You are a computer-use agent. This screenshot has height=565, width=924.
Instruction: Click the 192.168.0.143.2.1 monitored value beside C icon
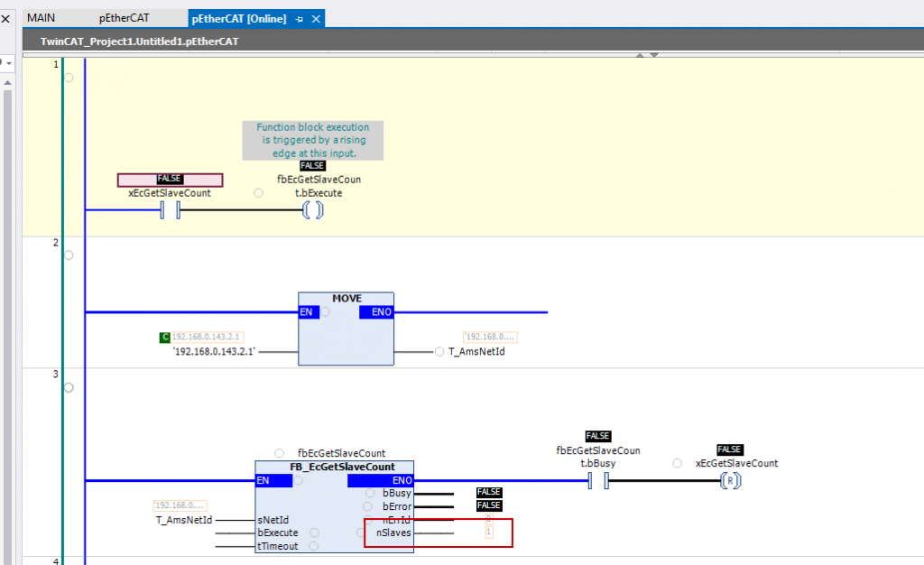pos(207,337)
